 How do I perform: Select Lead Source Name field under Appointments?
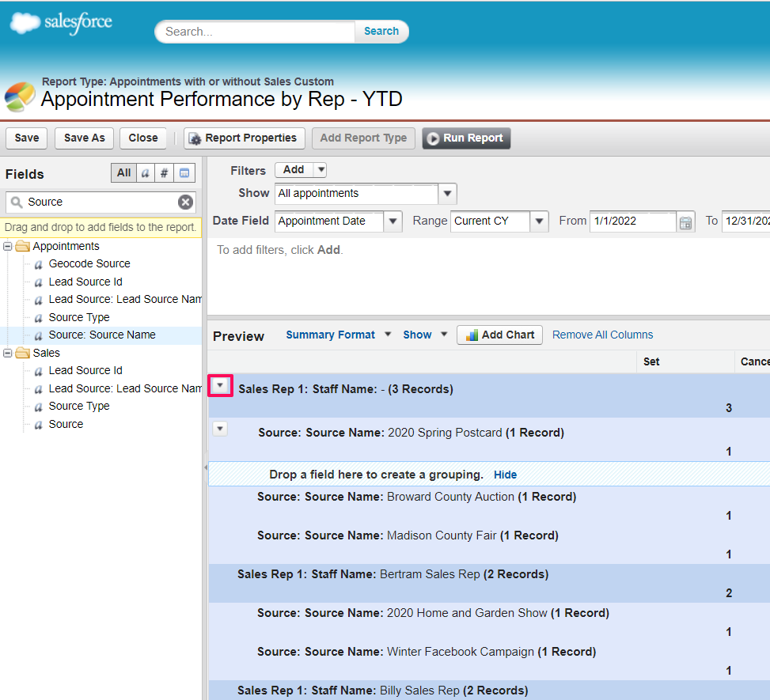click(x=125, y=300)
